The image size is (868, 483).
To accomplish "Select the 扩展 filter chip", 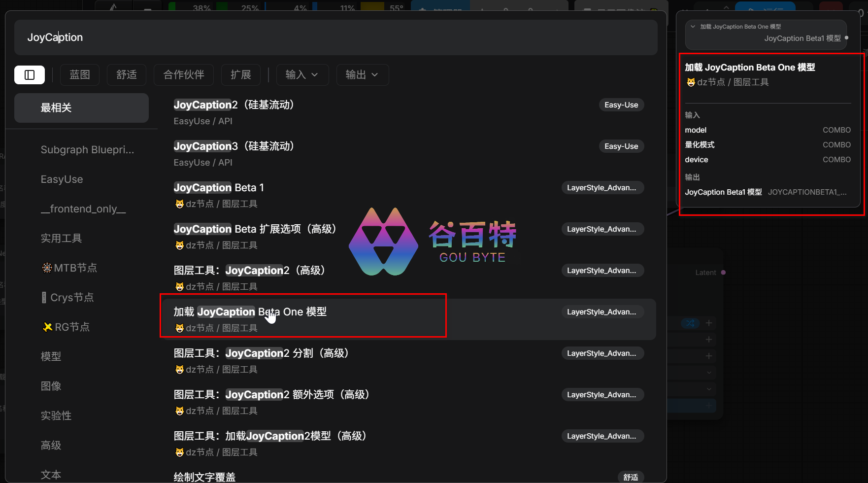I will click(x=241, y=75).
